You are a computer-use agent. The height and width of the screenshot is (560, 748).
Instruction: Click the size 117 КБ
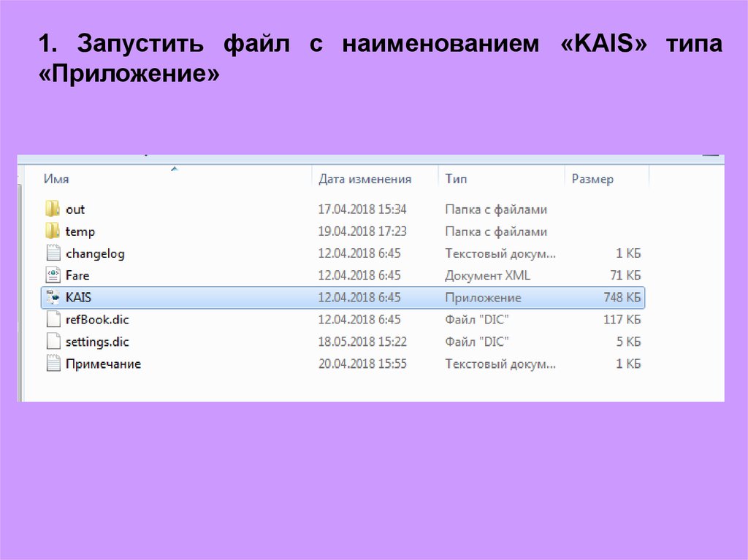(x=622, y=319)
